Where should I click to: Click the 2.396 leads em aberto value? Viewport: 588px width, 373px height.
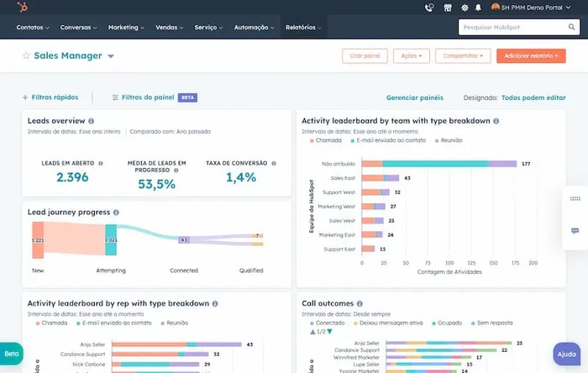(x=72, y=177)
